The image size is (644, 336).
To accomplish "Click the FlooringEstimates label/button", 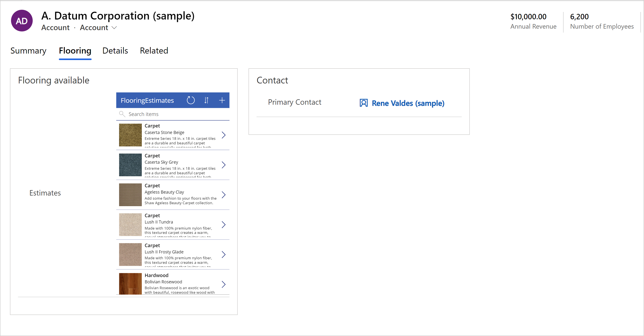I will 147,100.
